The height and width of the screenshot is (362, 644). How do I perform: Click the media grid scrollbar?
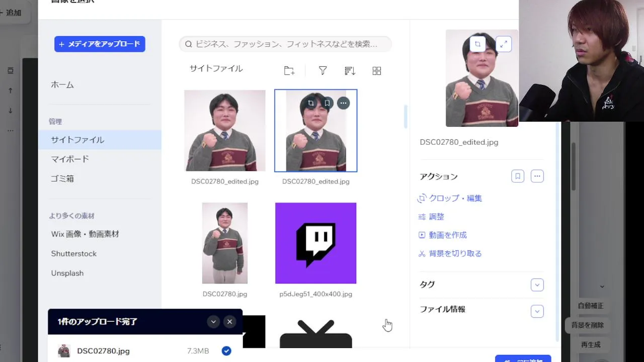pyautogui.click(x=405, y=117)
